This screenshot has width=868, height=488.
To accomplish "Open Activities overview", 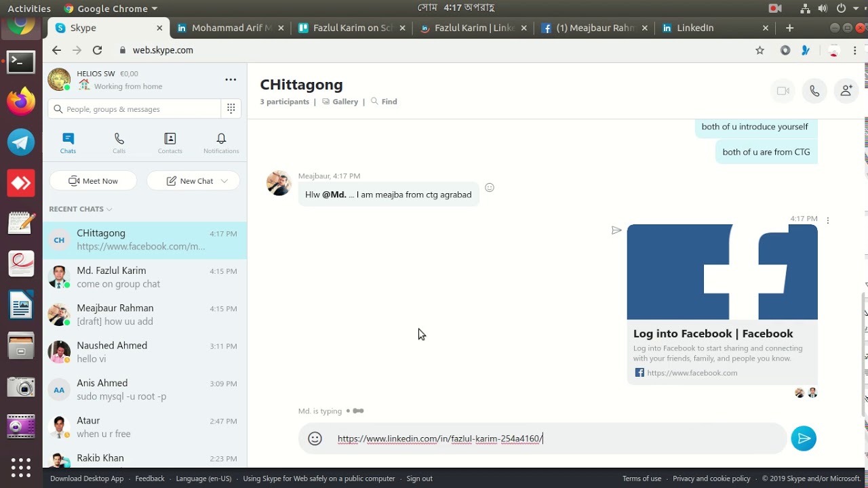I will point(29,8).
